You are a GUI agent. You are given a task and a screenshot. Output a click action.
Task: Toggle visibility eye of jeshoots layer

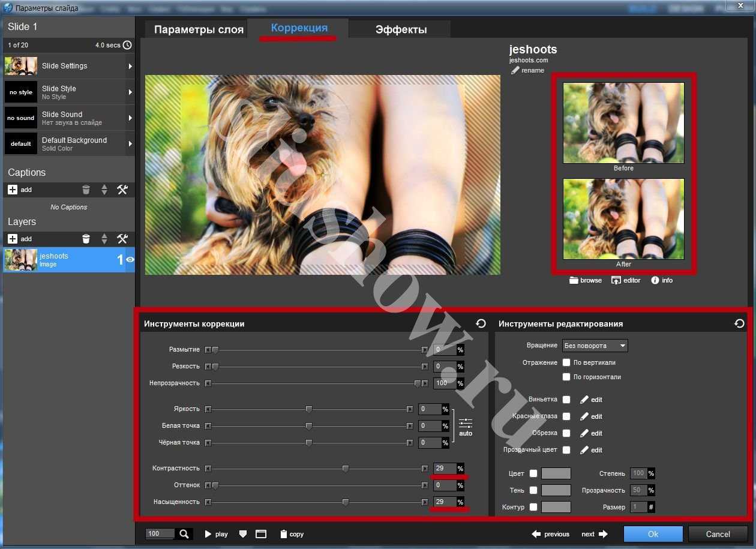coord(130,260)
